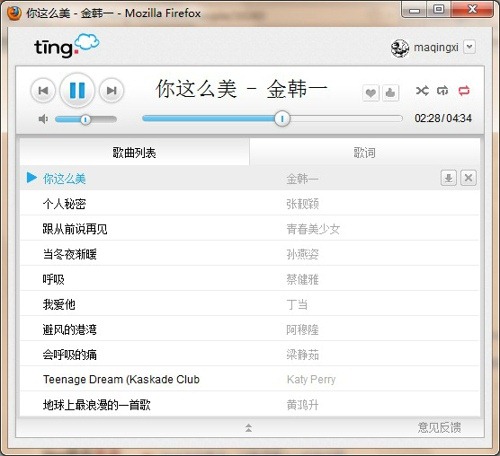Viewport: 500px width, 456px height.
Task: Play the song 地球上最浪漫的一首歌
Action: (97, 405)
